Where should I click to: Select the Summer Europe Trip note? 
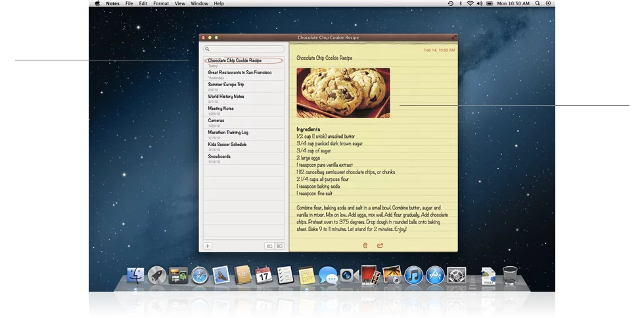coord(226,85)
